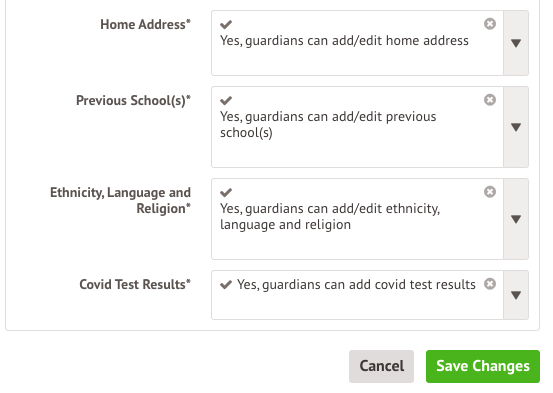Select the 'guardians can add/edit previous school(s)' value

(x=328, y=125)
